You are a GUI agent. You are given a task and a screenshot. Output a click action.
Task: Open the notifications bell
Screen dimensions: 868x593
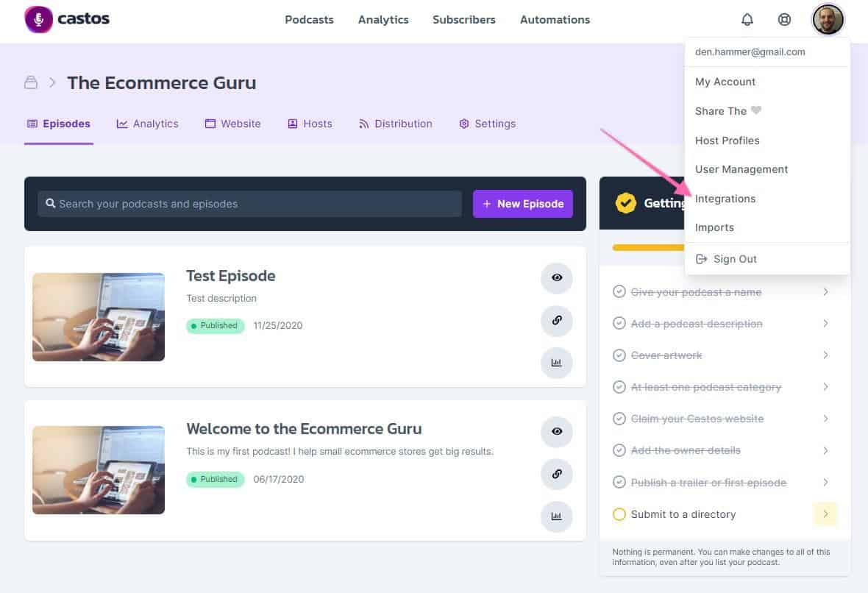pyautogui.click(x=747, y=19)
